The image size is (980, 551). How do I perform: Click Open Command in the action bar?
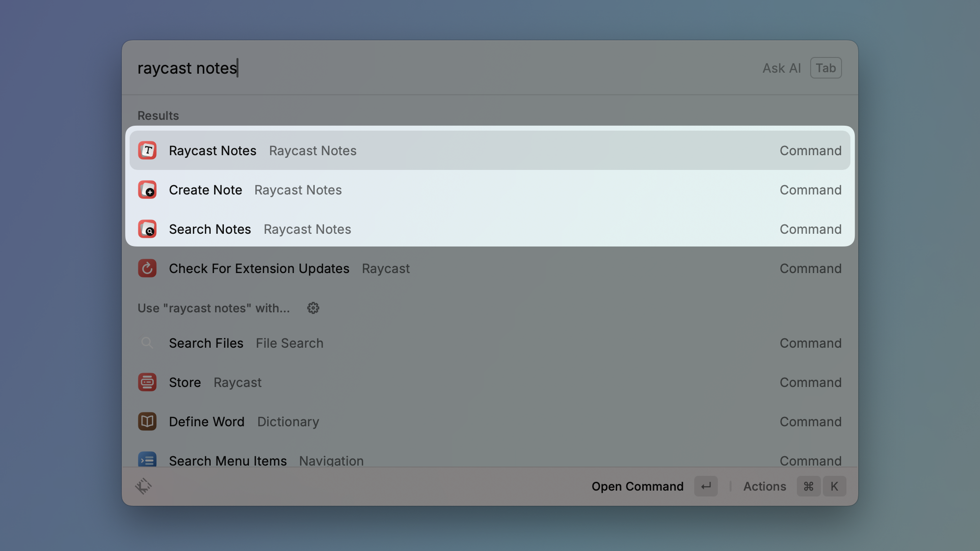click(637, 486)
